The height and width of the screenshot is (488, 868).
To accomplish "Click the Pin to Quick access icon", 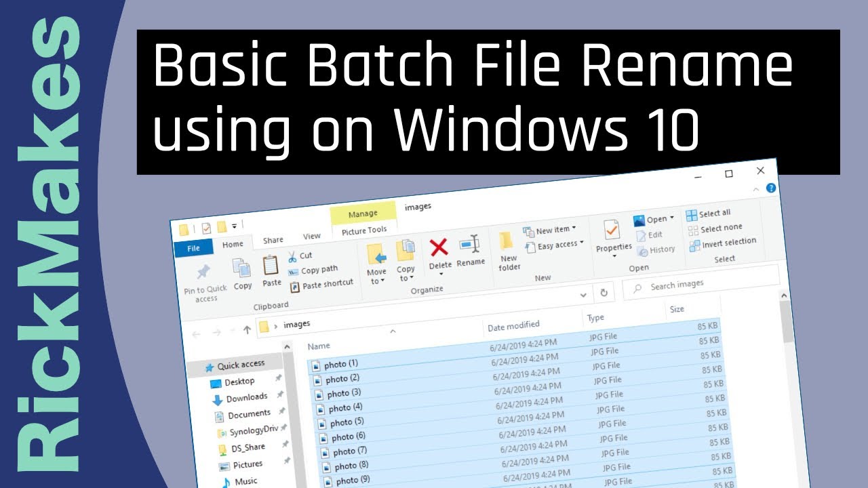I will (x=203, y=272).
